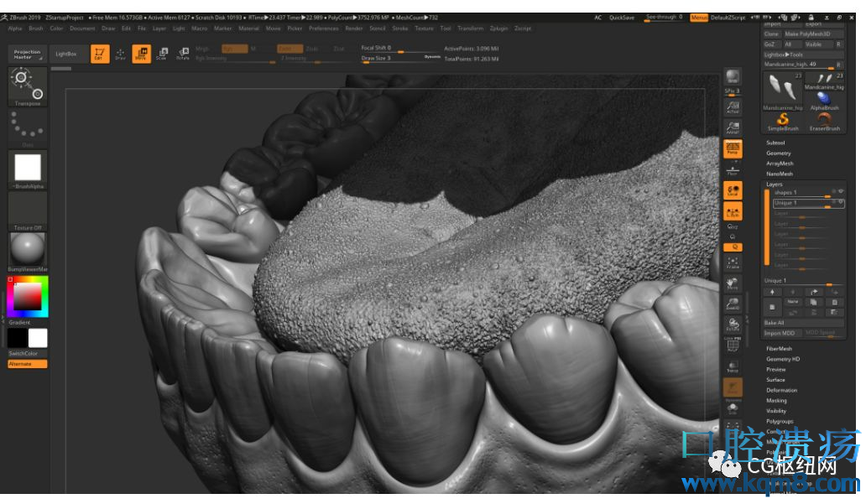Select the black secondary color swatch
866x504 pixels.
point(17,338)
